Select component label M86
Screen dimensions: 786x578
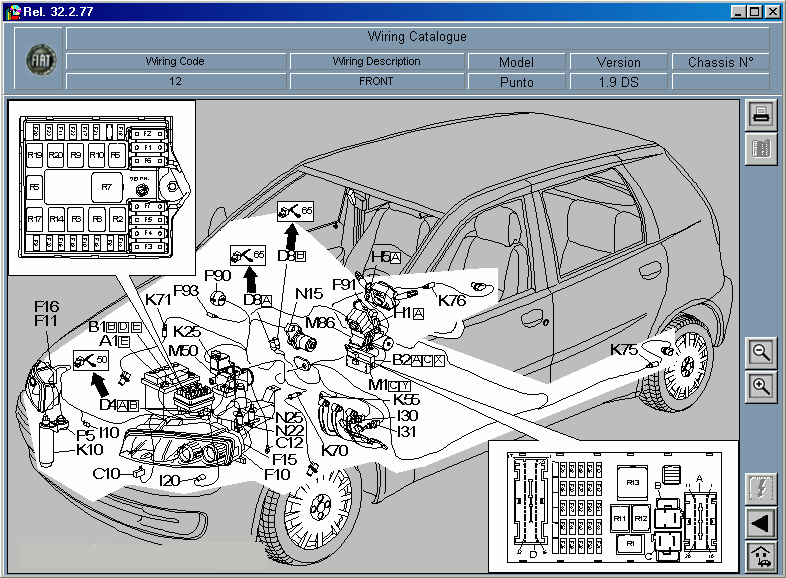tap(320, 322)
